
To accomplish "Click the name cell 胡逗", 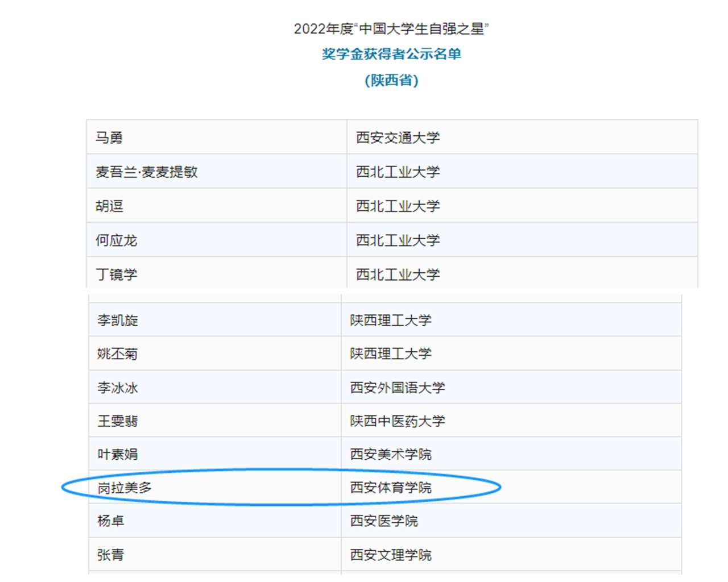I will (109, 206).
